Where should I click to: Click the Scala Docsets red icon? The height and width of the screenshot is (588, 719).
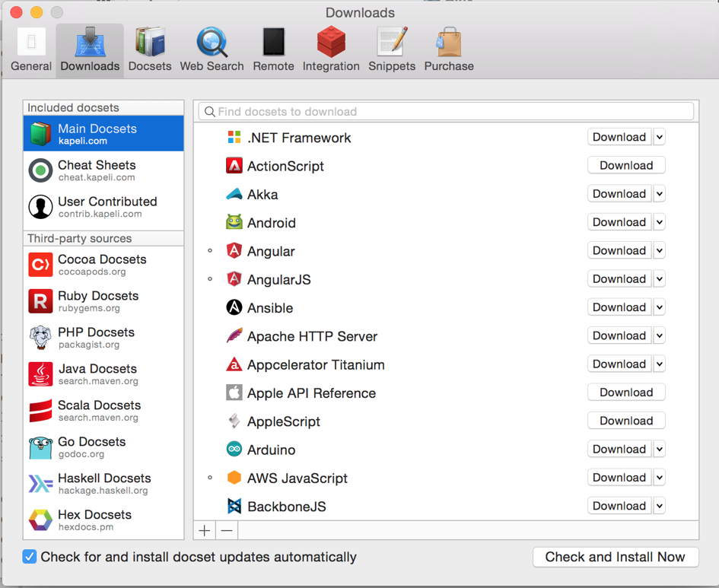point(40,411)
